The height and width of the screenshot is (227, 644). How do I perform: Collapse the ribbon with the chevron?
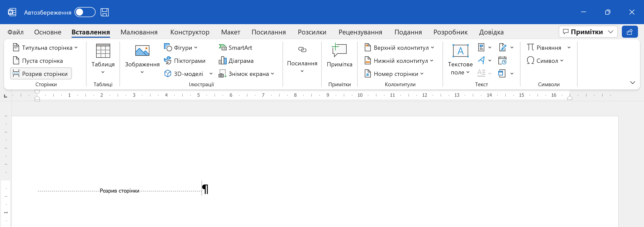coord(633,82)
